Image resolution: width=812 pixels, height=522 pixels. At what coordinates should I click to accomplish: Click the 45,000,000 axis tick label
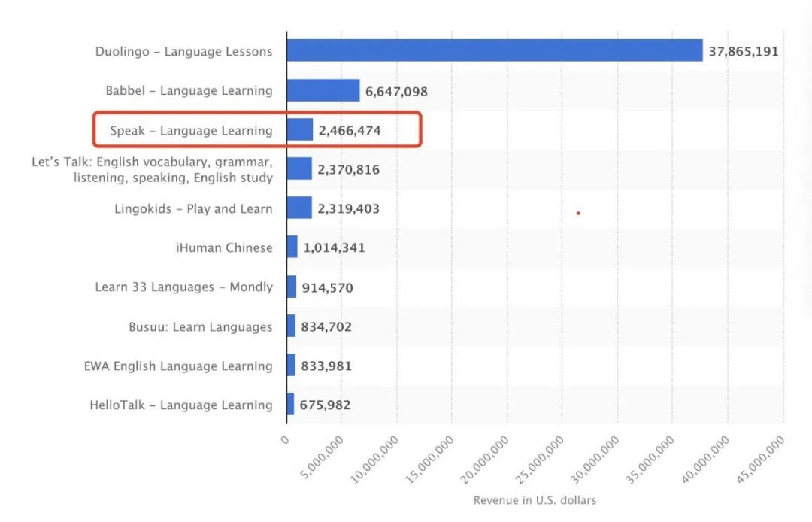(x=760, y=460)
